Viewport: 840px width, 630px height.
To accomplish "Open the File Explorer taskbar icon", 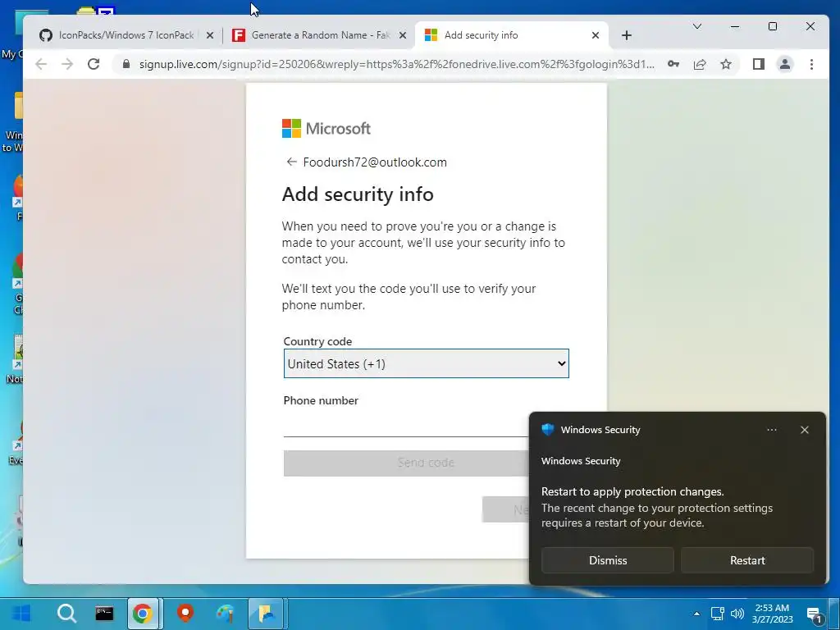I will [267, 614].
